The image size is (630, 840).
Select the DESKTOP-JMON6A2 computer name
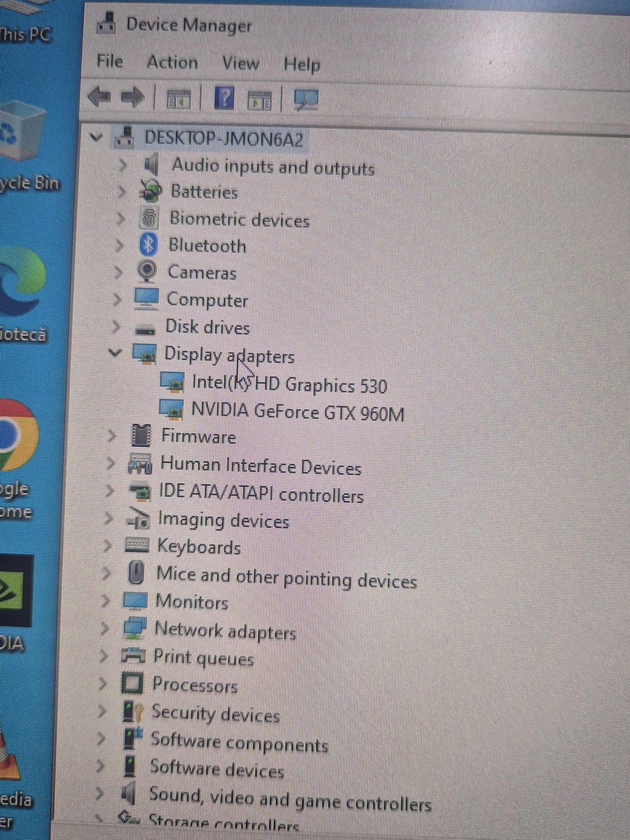[x=224, y=138]
